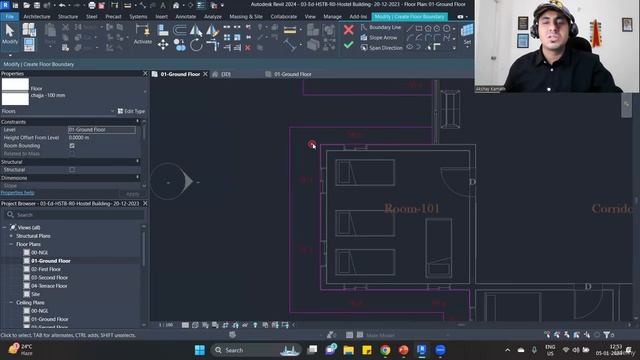Click the taskbar Search box

(256, 350)
